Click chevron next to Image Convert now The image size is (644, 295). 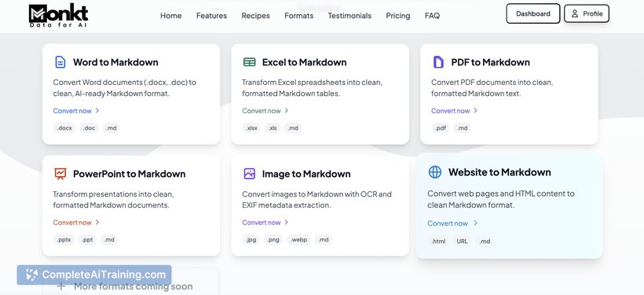tap(287, 222)
